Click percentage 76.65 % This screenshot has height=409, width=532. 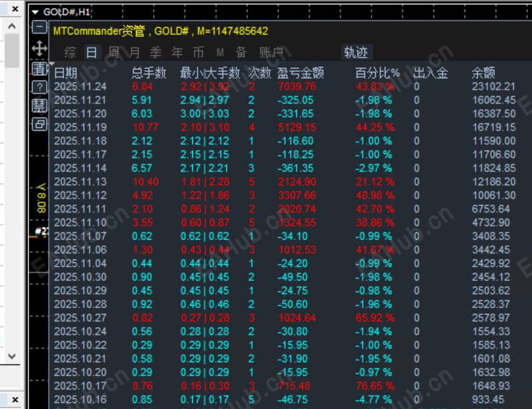(x=375, y=386)
